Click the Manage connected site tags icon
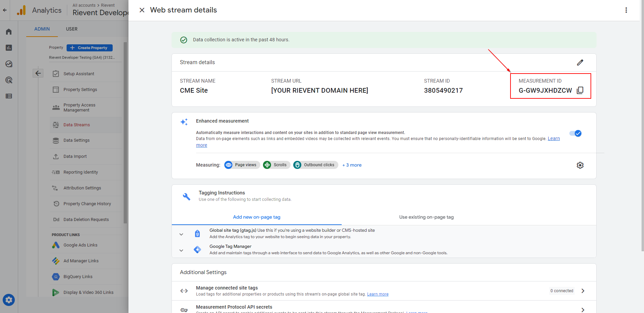 pyautogui.click(x=184, y=291)
